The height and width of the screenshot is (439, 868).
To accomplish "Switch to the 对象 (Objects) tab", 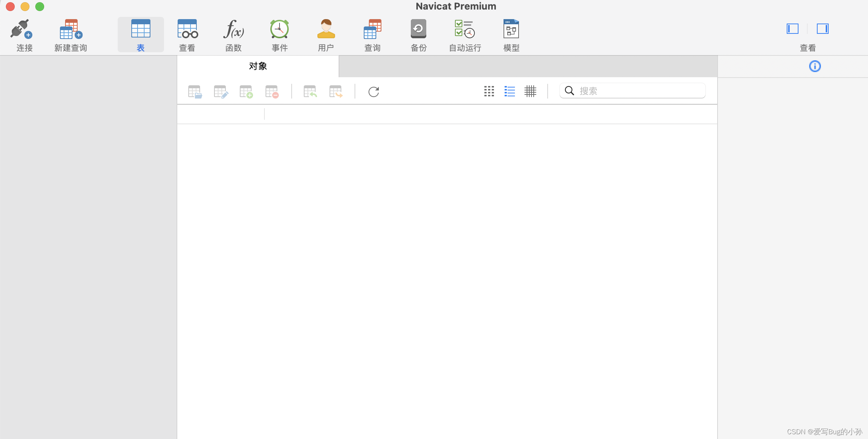I will 258,66.
